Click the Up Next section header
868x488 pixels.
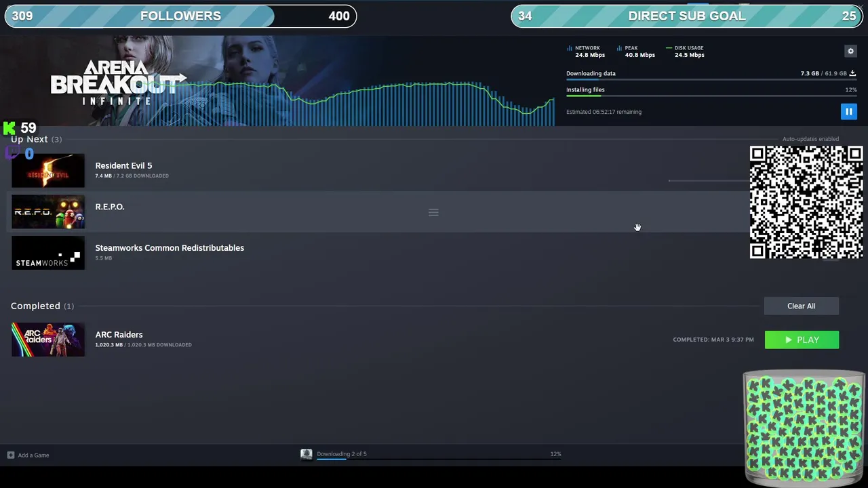pyautogui.click(x=36, y=139)
